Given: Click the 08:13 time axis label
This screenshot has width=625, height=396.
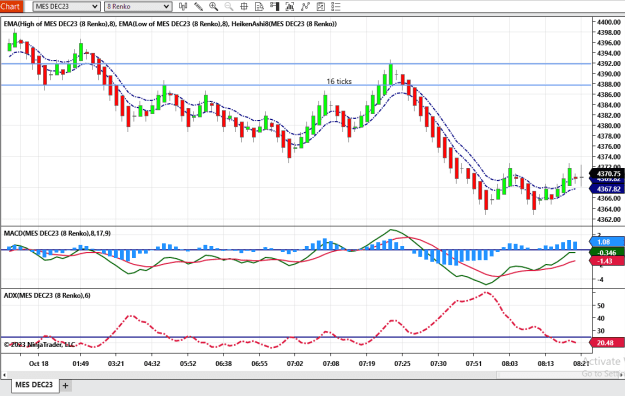Looking at the screenshot, I should tap(546, 364).
